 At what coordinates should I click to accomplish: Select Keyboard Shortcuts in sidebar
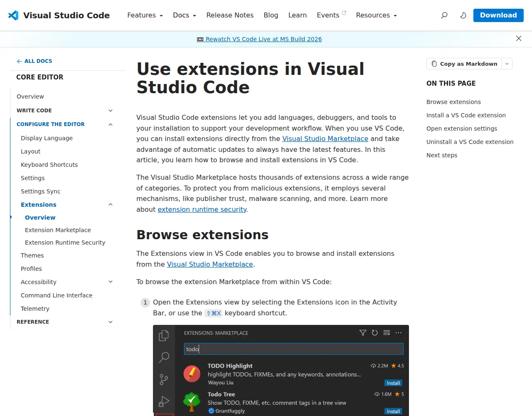tap(49, 165)
